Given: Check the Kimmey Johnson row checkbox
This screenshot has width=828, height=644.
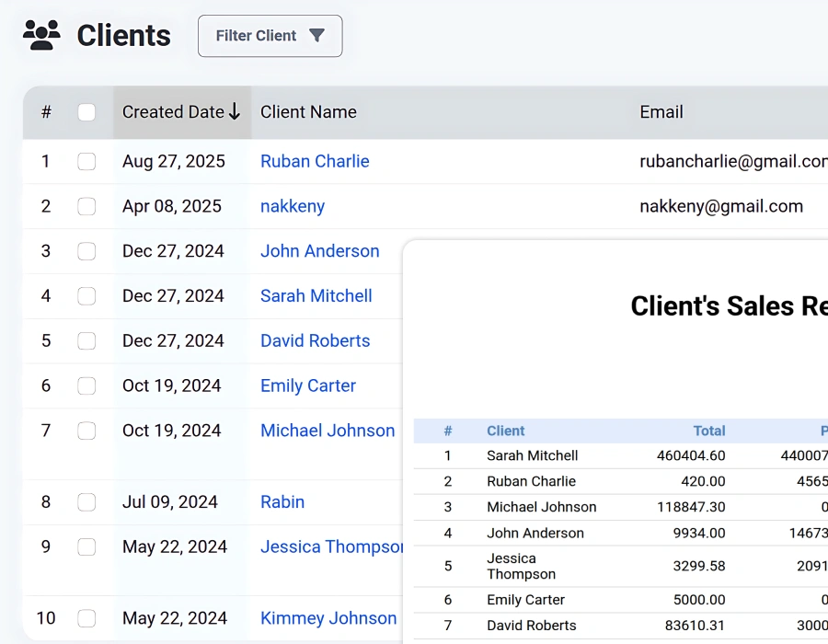Looking at the screenshot, I should [x=86, y=618].
